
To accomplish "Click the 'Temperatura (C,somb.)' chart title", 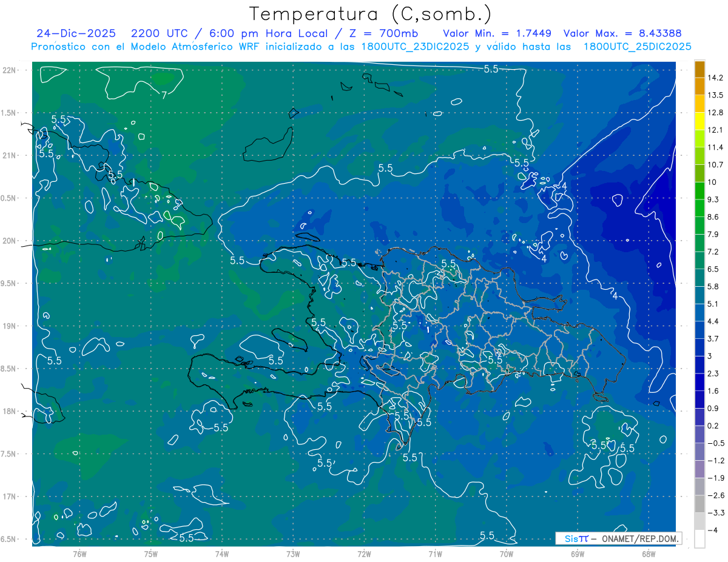I will coord(370,13).
